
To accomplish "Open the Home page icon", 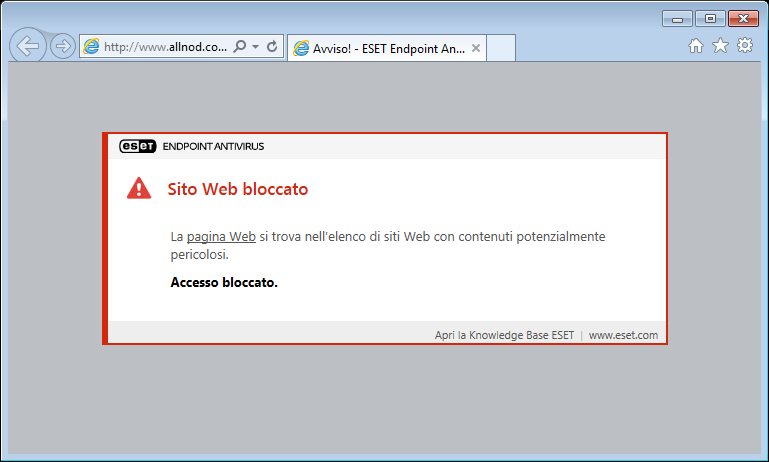I will pos(695,46).
